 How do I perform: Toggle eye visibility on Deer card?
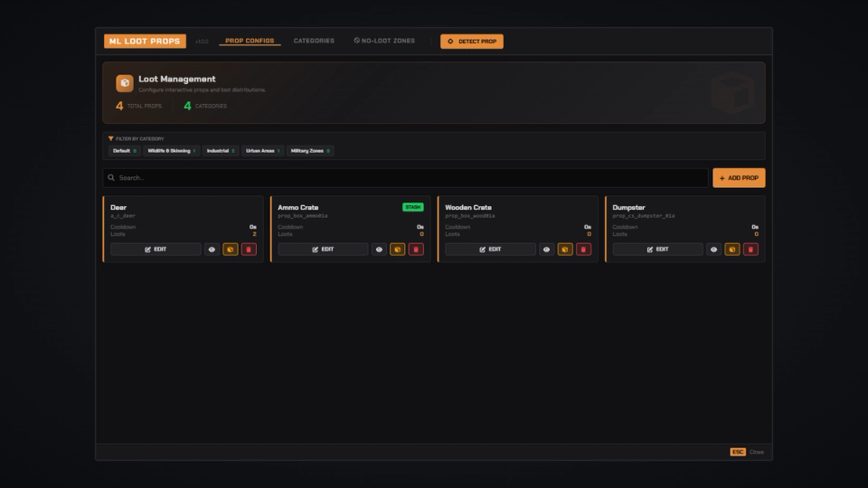pyautogui.click(x=212, y=249)
